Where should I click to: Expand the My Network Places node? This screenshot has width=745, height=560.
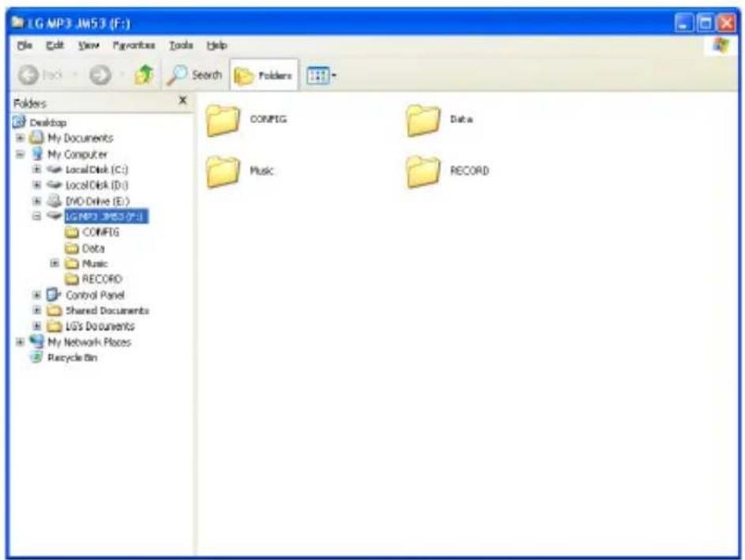click(20, 342)
